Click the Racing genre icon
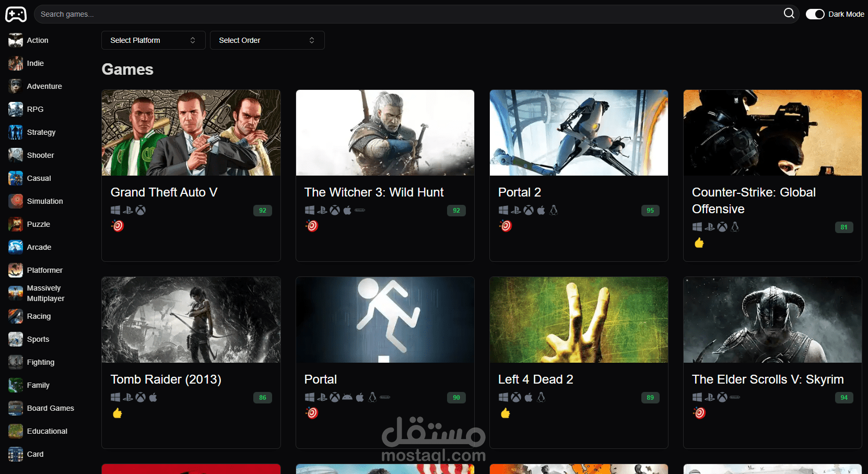Image resolution: width=868 pixels, height=474 pixels. coord(15,316)
